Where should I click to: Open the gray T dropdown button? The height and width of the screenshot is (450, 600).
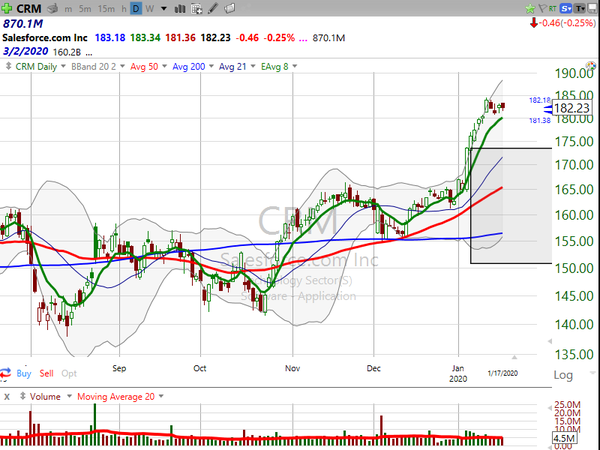[x=580, y=8]
